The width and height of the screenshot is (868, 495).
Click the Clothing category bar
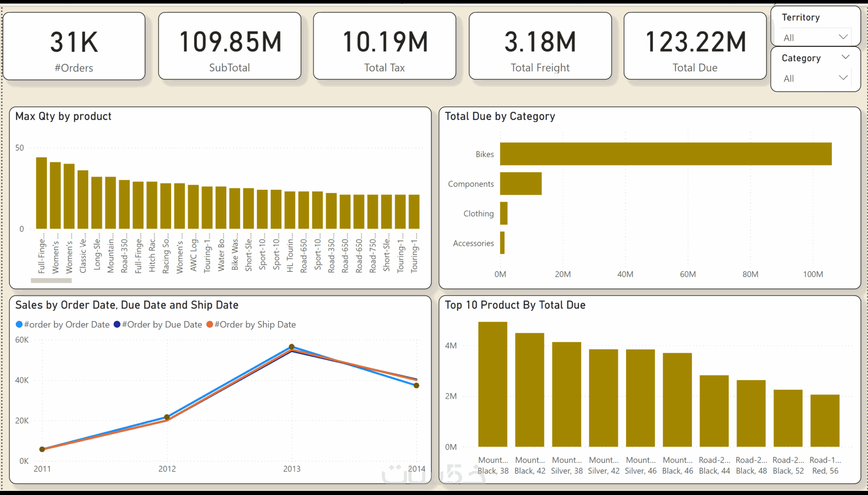click(x=503, y=213)
